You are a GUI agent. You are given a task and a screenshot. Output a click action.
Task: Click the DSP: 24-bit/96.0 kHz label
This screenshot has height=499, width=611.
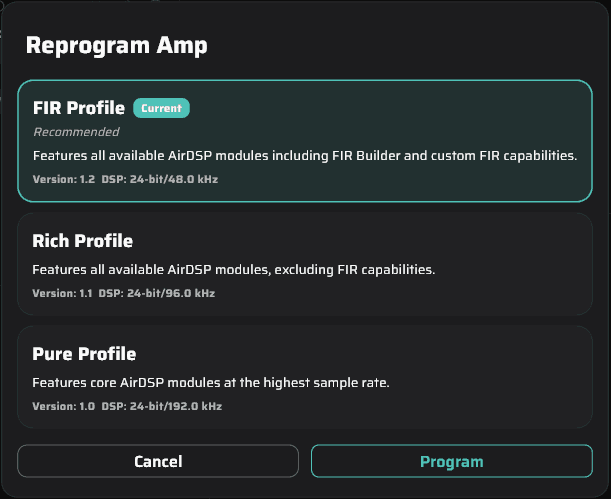coord(157,293)
